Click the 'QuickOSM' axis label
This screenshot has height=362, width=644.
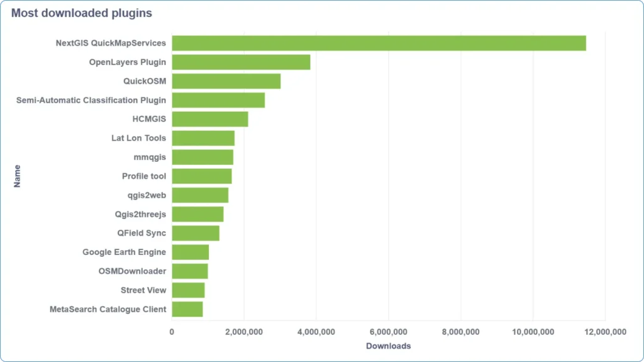pos(145,81)
